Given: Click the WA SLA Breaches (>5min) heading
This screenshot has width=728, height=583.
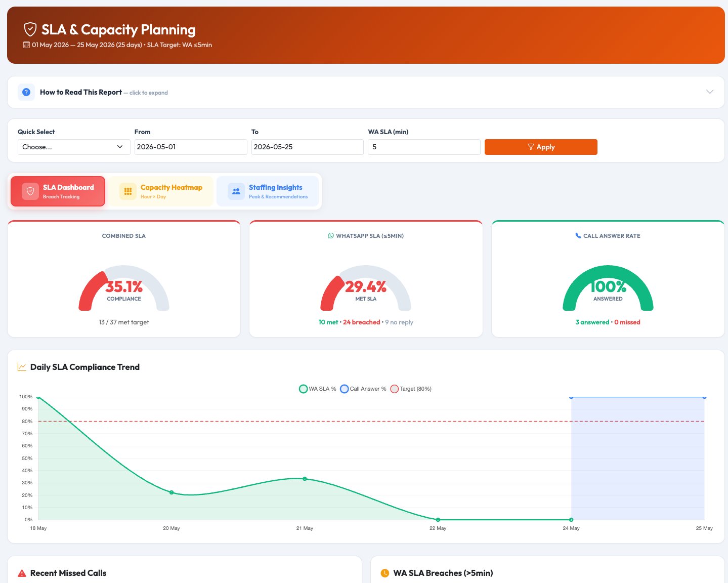Looking at the screenshot, I should pyautogui.click(x=443, y=573).
